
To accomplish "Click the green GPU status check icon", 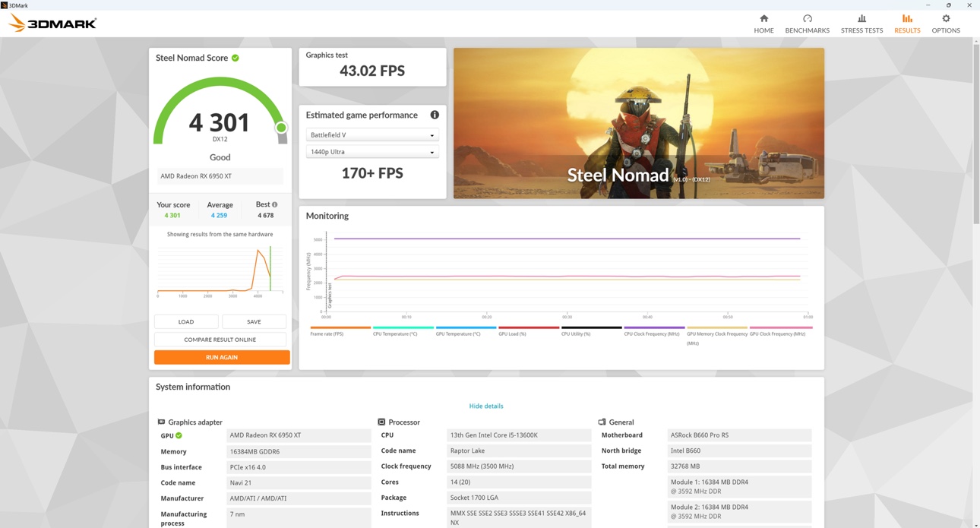I will [179, 435].
